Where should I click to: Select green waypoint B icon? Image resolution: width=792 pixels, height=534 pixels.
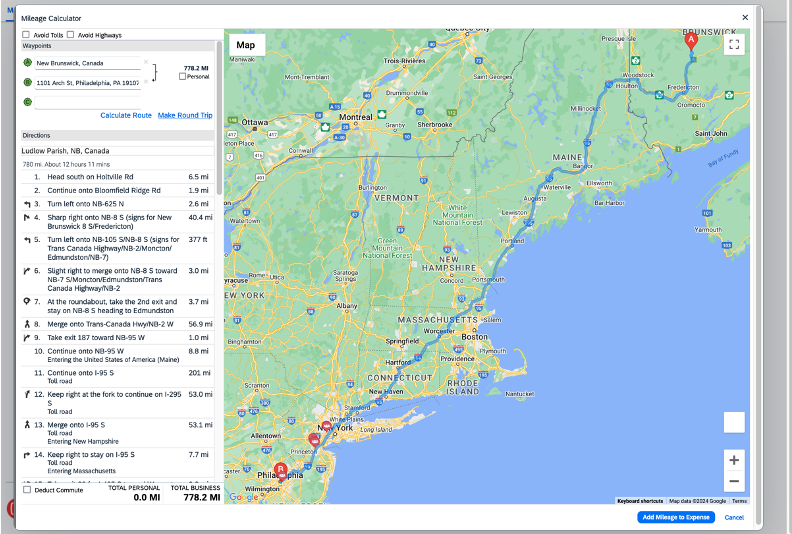(x=27, y=82)
